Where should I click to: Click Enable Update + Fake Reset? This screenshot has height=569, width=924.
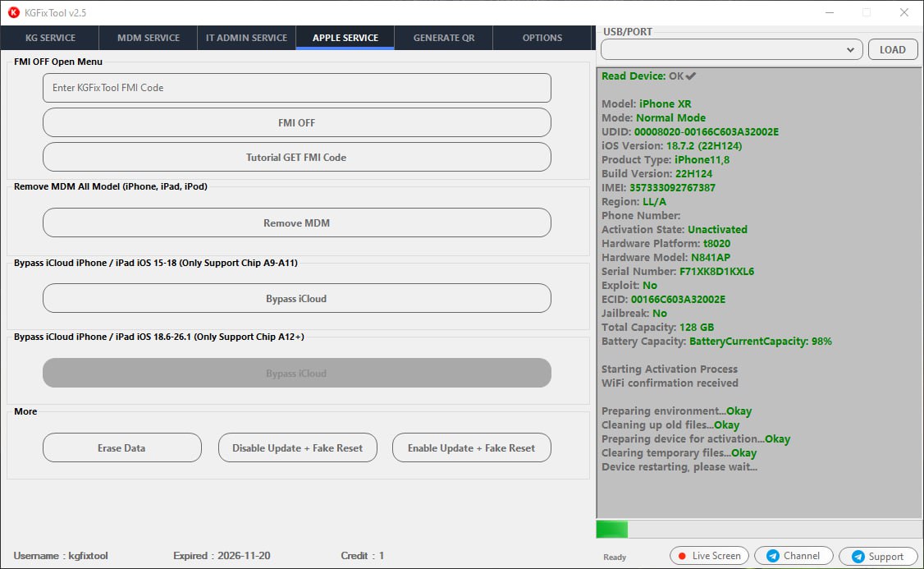[471, 448]
